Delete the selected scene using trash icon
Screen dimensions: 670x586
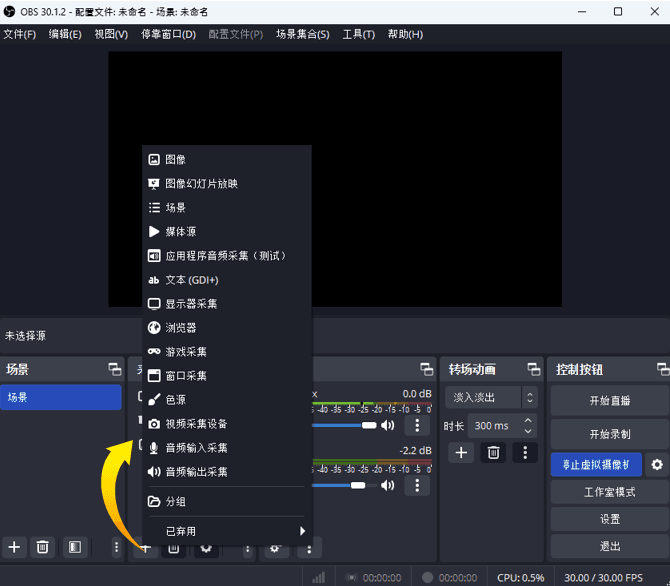(43, 547)
